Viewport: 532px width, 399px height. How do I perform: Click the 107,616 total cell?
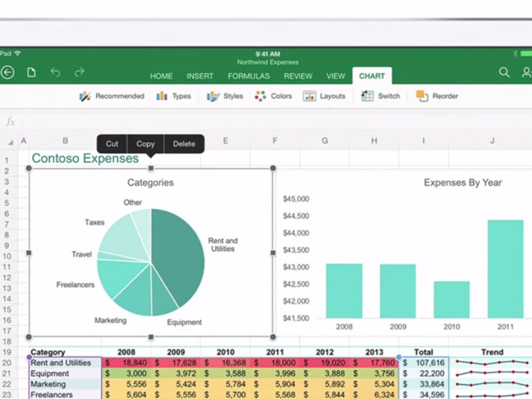(424, 362)
